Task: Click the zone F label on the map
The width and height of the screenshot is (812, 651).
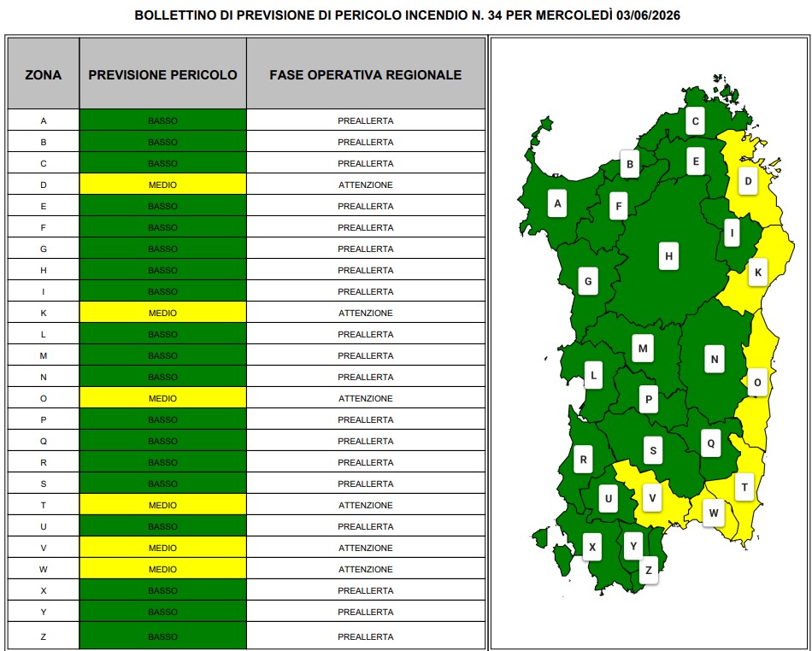Action: (618, 206)
